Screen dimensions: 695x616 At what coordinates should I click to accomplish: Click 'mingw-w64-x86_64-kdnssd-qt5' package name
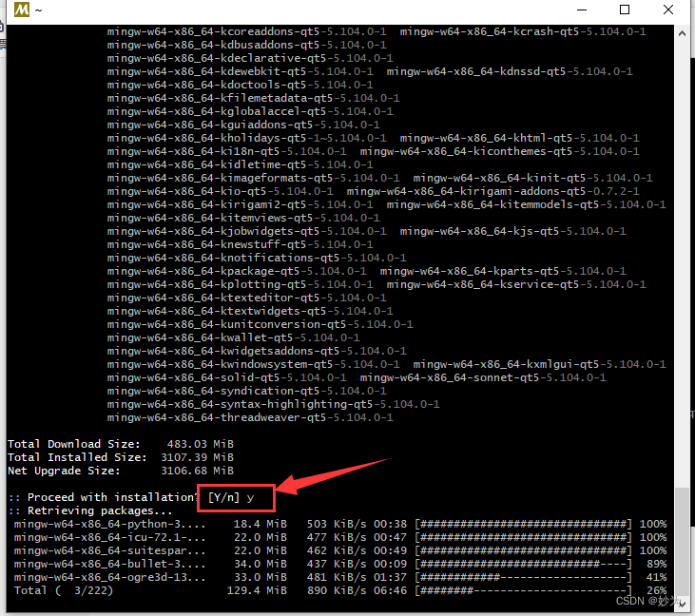tap(476, 71)
